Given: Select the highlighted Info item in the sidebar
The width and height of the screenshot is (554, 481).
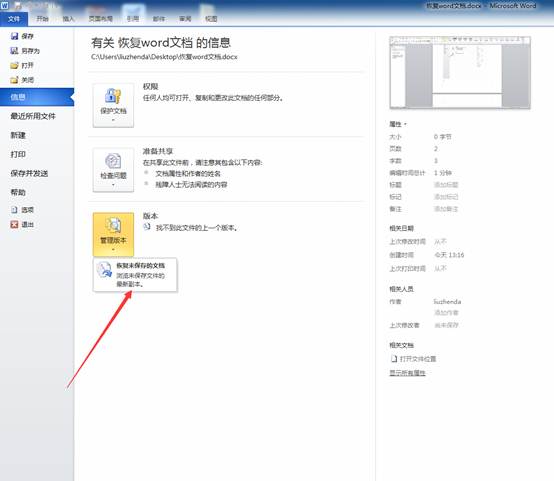Looking at the screenshot, I should [37, 97].
